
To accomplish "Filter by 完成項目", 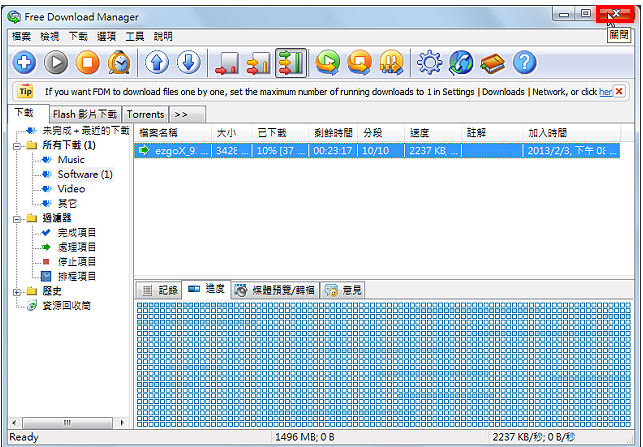I will [x=77, y=233].
